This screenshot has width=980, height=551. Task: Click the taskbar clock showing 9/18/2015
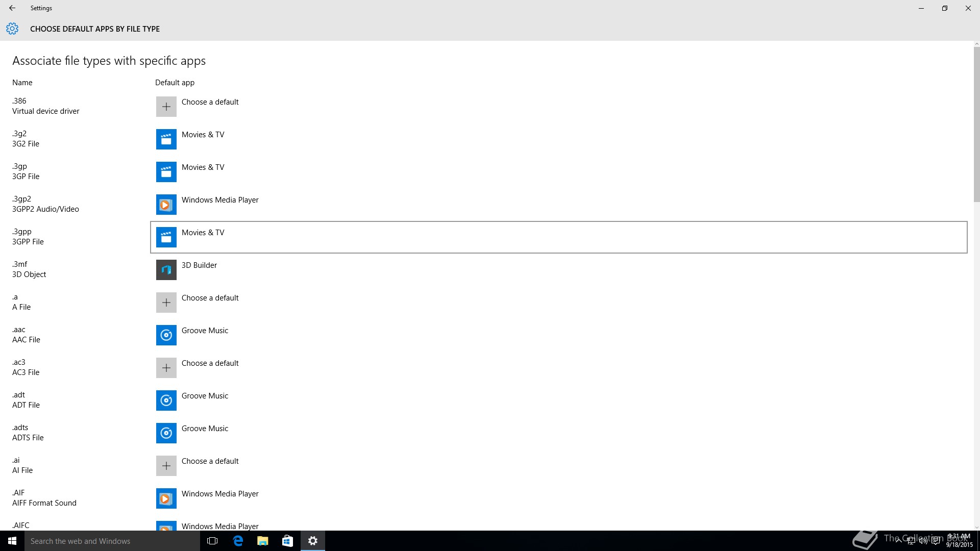pyautogui.click(x=959, y=541)
